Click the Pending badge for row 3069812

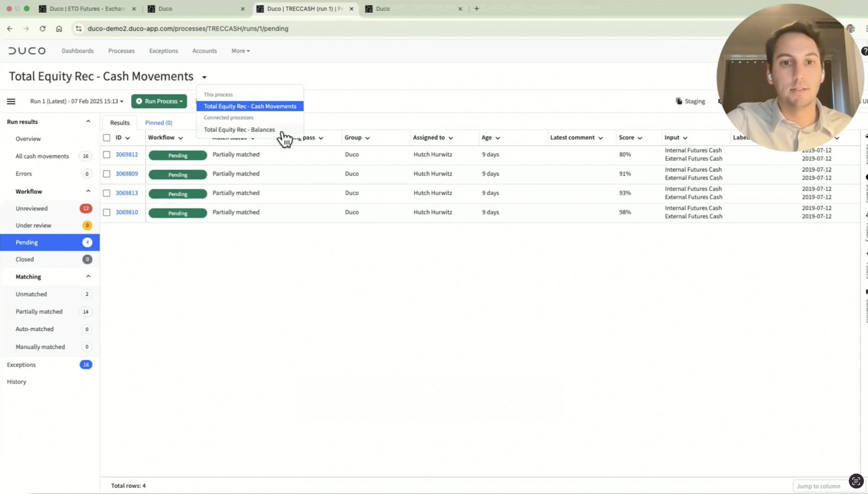tap(178, 155)
